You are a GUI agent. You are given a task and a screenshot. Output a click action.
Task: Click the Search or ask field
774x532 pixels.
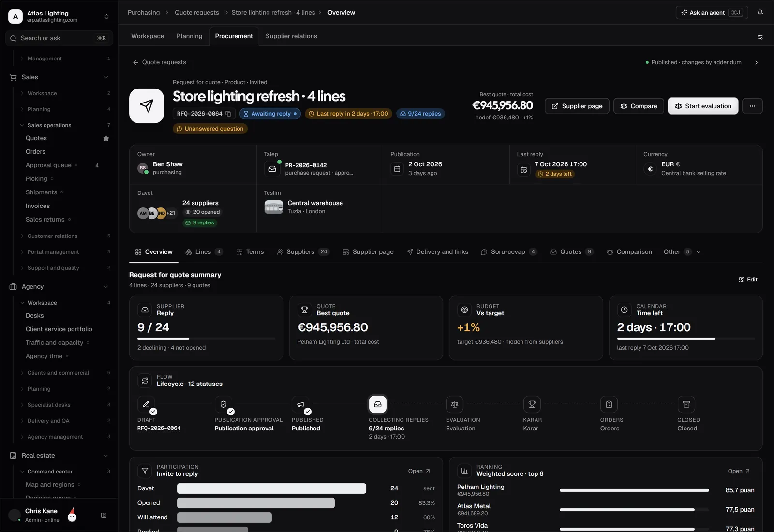[x=59, y=38]
